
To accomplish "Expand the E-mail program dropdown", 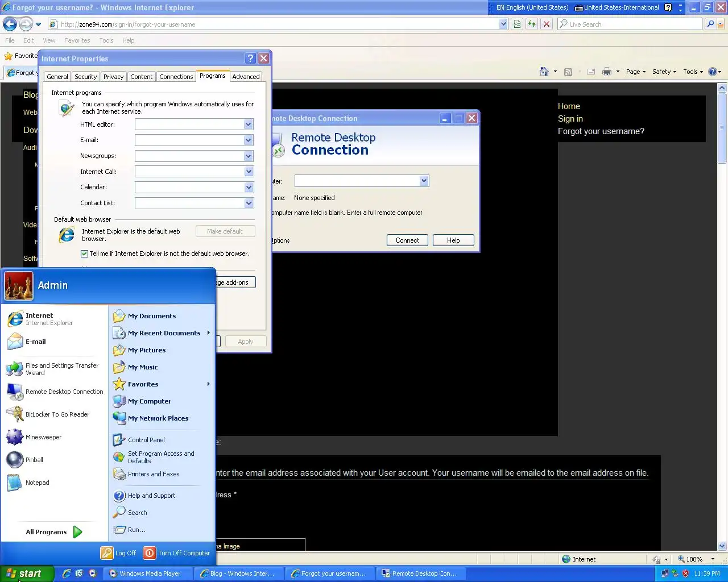I will click(249, 140).
